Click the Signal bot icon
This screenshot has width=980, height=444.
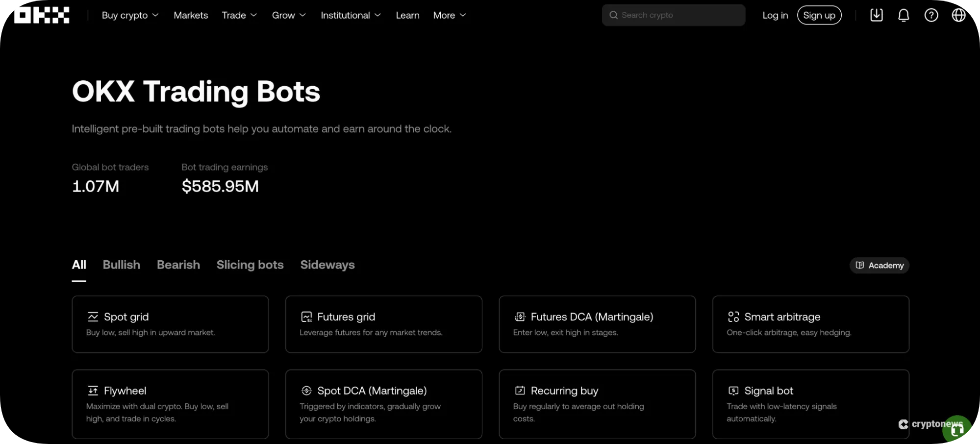point(733,390)
